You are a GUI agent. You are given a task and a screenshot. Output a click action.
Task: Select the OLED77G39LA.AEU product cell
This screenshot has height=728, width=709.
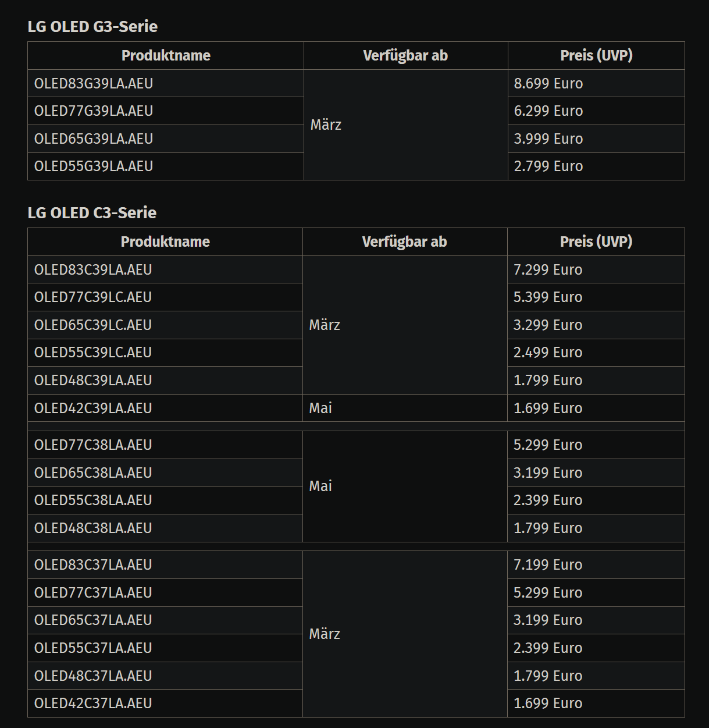point(166,111)
